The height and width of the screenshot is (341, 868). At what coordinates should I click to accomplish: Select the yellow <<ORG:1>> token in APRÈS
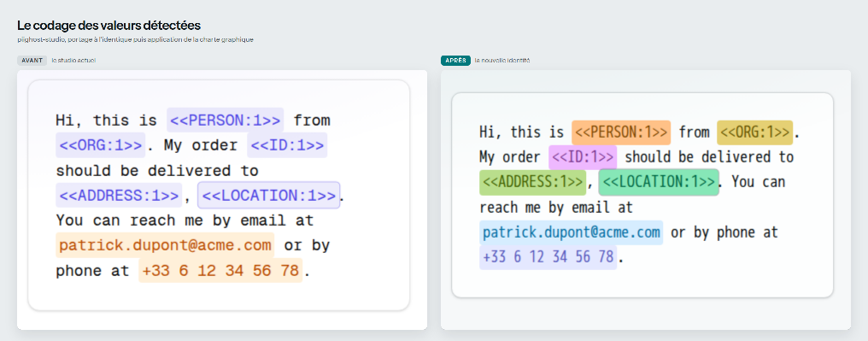pos(755,132)
